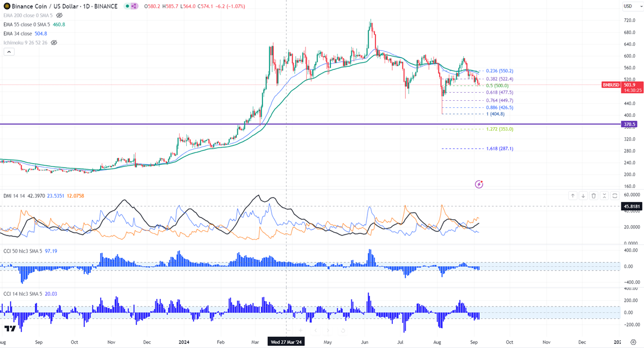Zoom in using the plus control
This screenshot has height=348, width=644.
coord(301,330)
